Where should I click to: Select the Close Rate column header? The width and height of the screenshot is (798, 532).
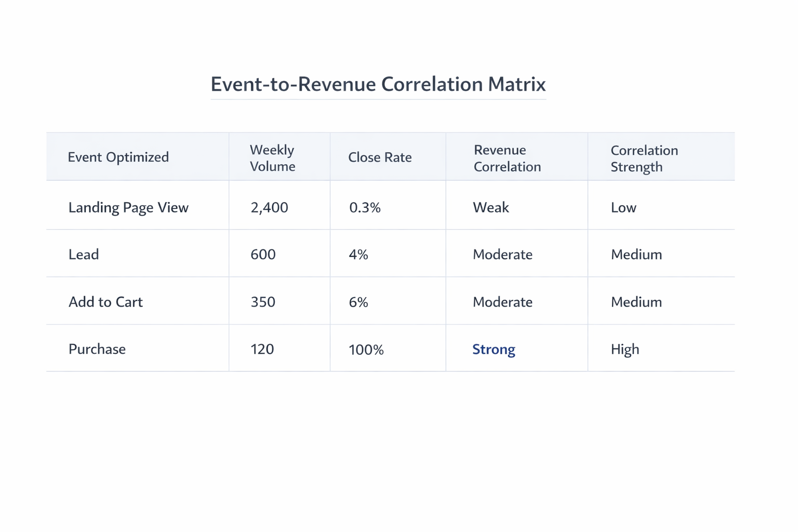point(380,157)
